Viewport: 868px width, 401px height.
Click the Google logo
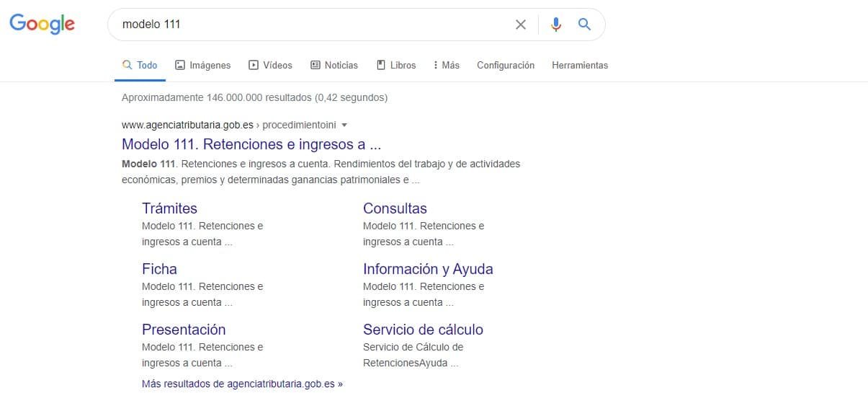(x=42, y=25)
